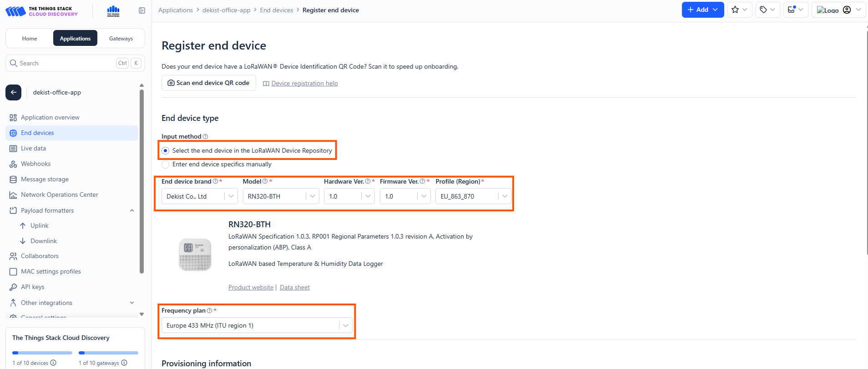The width and height of the screenshot is (868, 369).
Task: Expand the Other integrations menu
Action: (x=132, y=303)
